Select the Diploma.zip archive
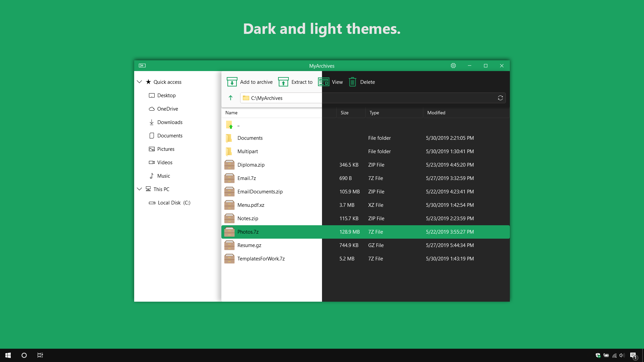The image size is (644, 362). coord(251,165)
